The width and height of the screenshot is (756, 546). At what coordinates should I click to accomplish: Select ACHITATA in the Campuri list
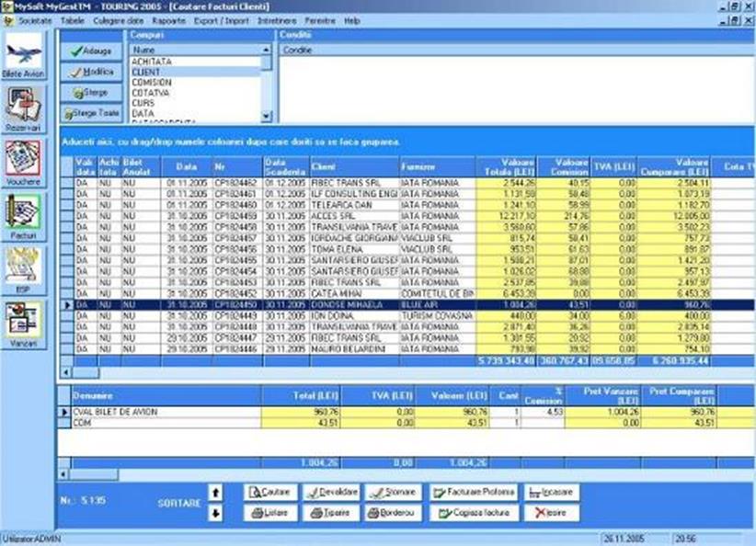195,62
